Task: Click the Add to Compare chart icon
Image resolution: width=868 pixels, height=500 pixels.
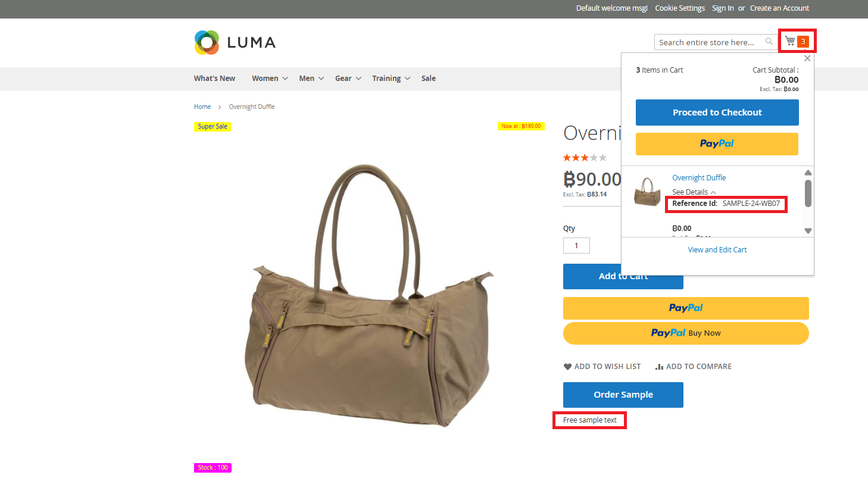Action: pyautogui.click(x=659, y=367)
